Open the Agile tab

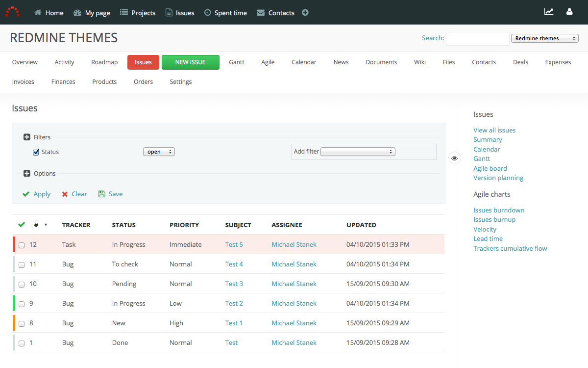268,62
